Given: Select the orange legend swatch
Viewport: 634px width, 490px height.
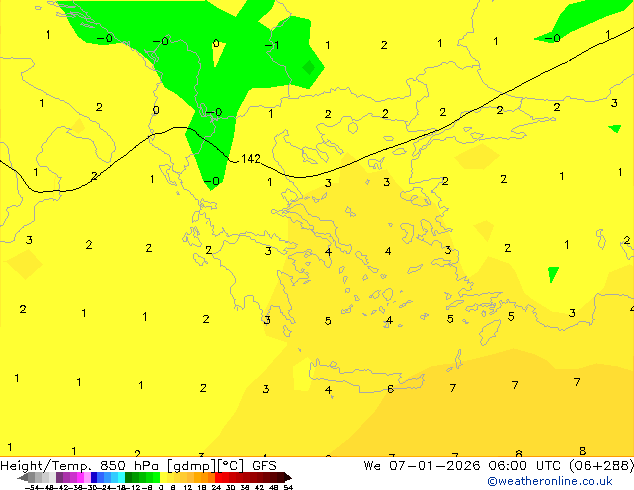Looking at the screenshot, I should point(198,477).
